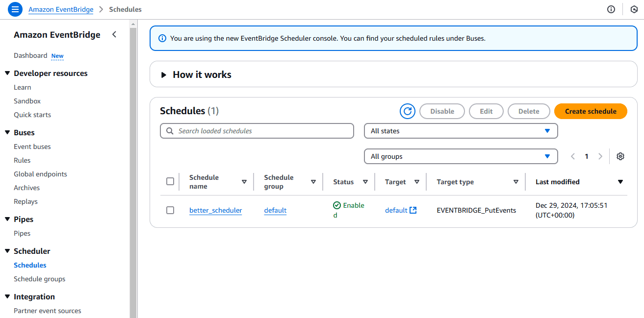Open Learn in the sidebar
Image resolution: width=644 pixels, height=318 pixels.
click(x=23, y=87)
